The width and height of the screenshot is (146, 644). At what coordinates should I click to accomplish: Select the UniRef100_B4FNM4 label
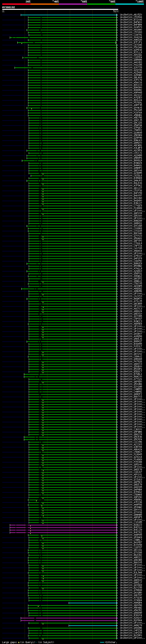[131, 25]
